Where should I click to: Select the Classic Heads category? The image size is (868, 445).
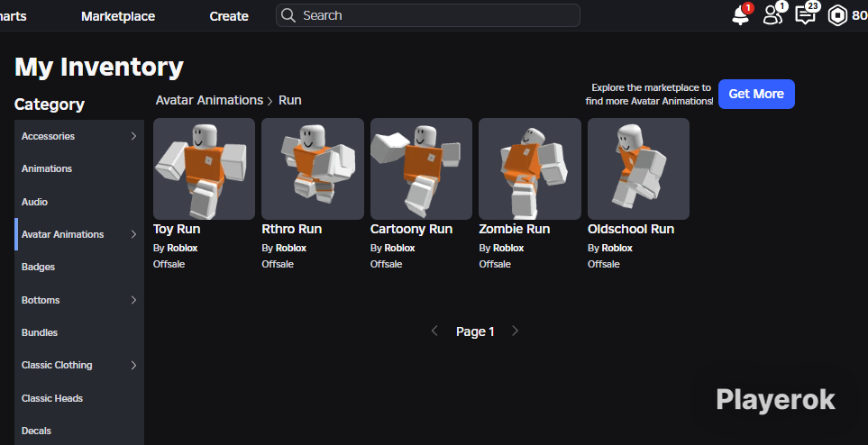pyautogui.click(x=79, y=398)
